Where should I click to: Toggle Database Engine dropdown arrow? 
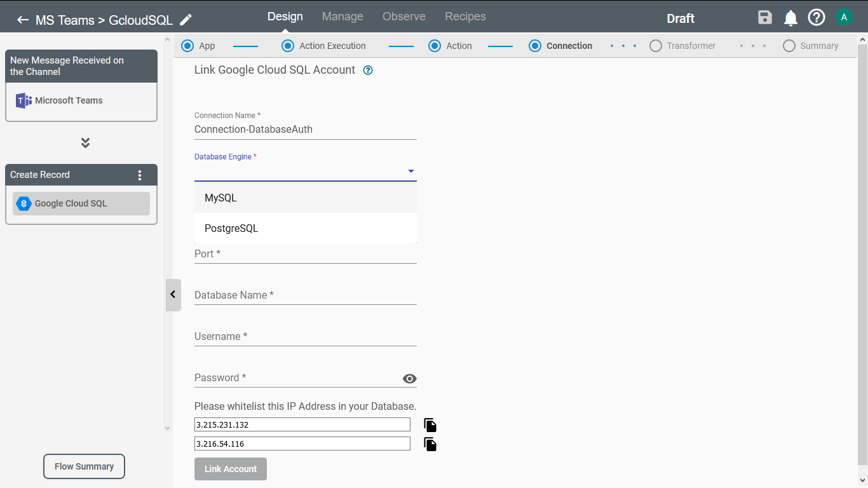coord(410,172)
